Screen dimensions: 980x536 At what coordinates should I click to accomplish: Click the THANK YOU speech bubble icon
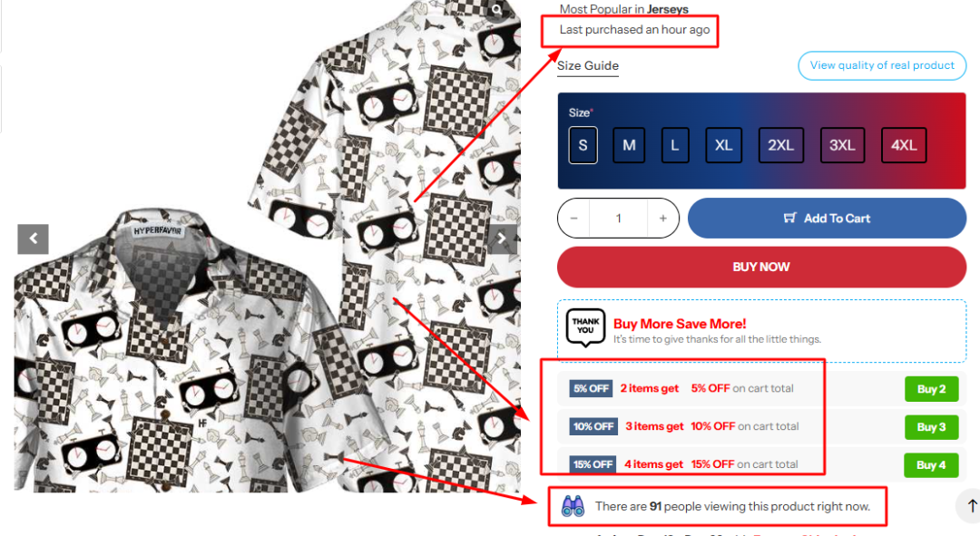coord(585,327)
